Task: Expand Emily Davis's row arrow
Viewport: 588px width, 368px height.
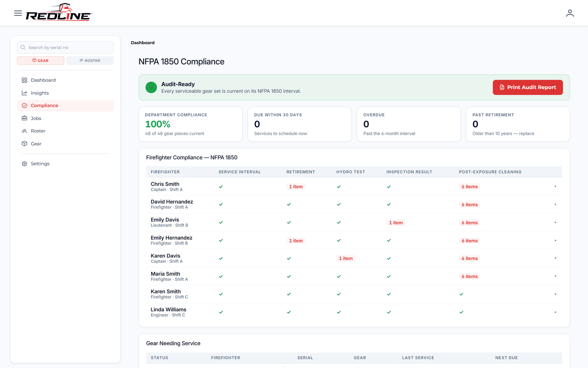Action: pyautogui.click(x=555, y=222)
